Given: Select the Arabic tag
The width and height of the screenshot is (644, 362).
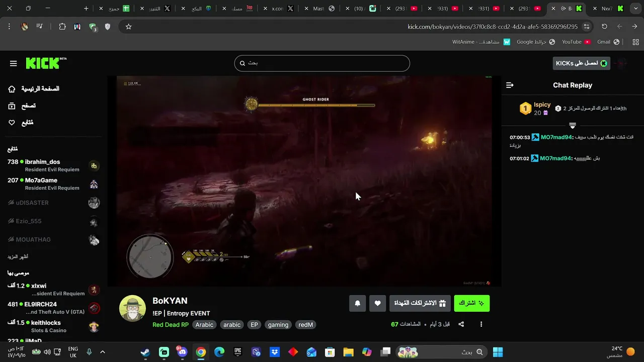Looking at the screenshot, I should (x=204, y=325).
